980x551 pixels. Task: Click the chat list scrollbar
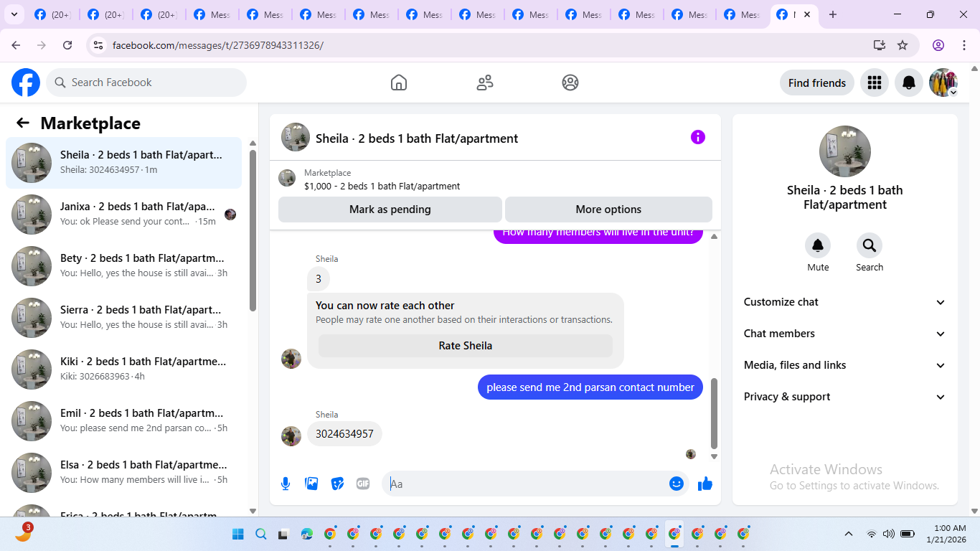(253, 230)
